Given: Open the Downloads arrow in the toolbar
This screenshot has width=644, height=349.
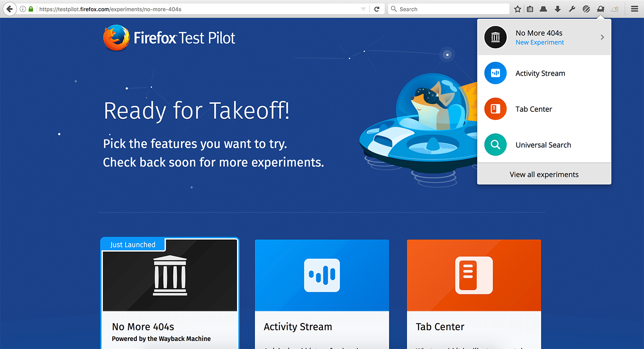Looking at the screenshot, I should [x=558, y=9].
